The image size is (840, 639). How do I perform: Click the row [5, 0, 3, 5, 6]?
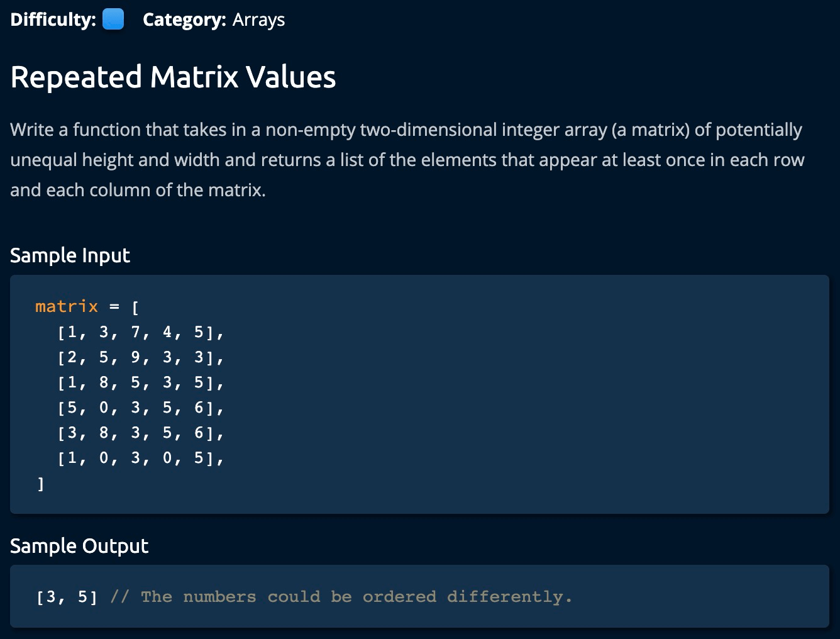140,408
